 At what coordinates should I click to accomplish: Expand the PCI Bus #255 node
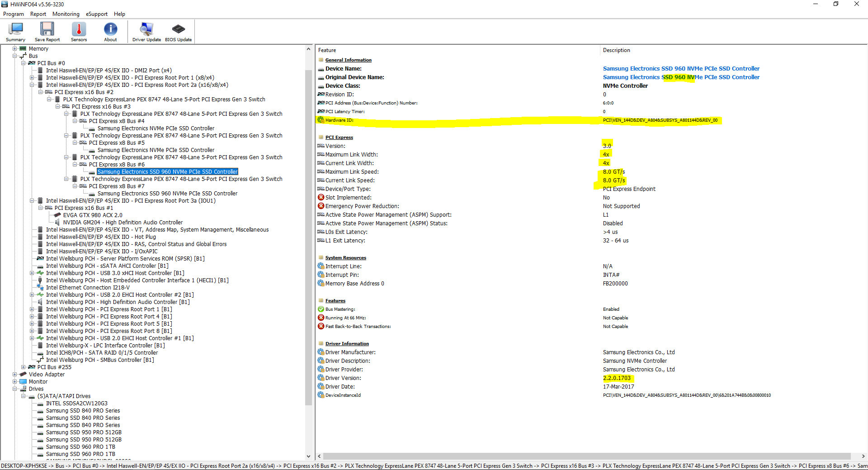point(24,367)
